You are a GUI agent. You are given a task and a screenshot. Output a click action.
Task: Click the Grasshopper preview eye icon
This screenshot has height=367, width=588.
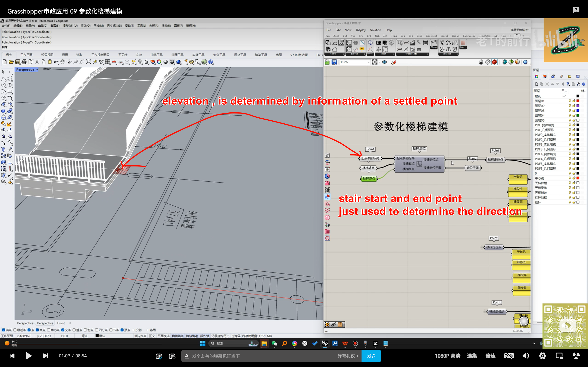(384, 62)
